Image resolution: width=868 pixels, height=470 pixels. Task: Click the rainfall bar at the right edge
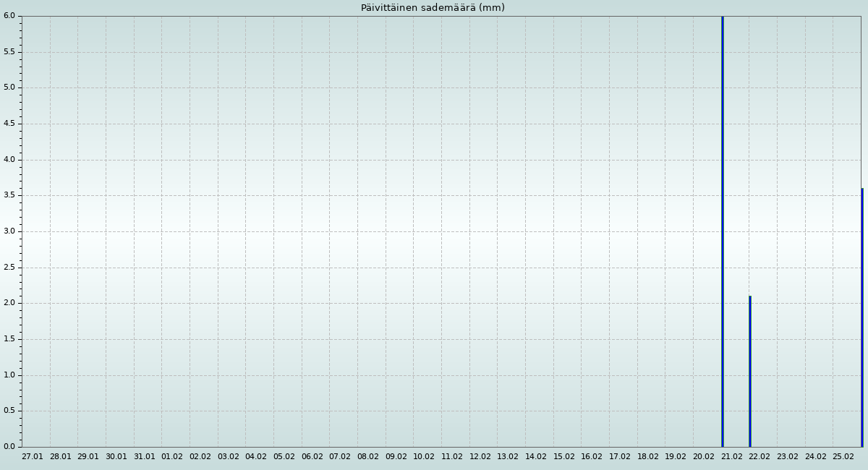(861, 317)
